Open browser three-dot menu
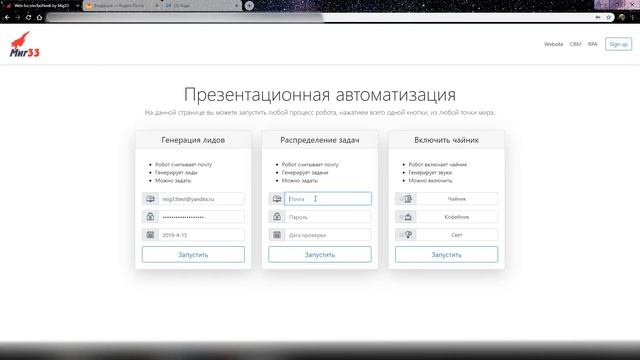640x360 pixels. click(633, 18)
